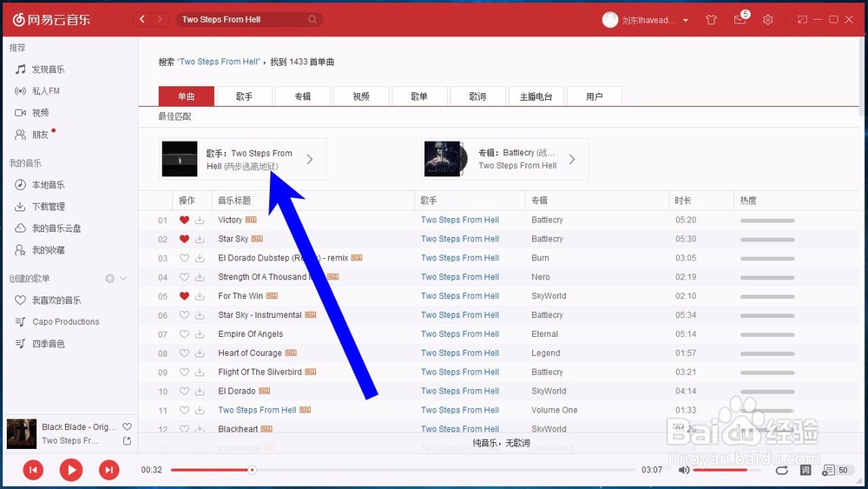Open artist link in Victory row

pos(459,220)
